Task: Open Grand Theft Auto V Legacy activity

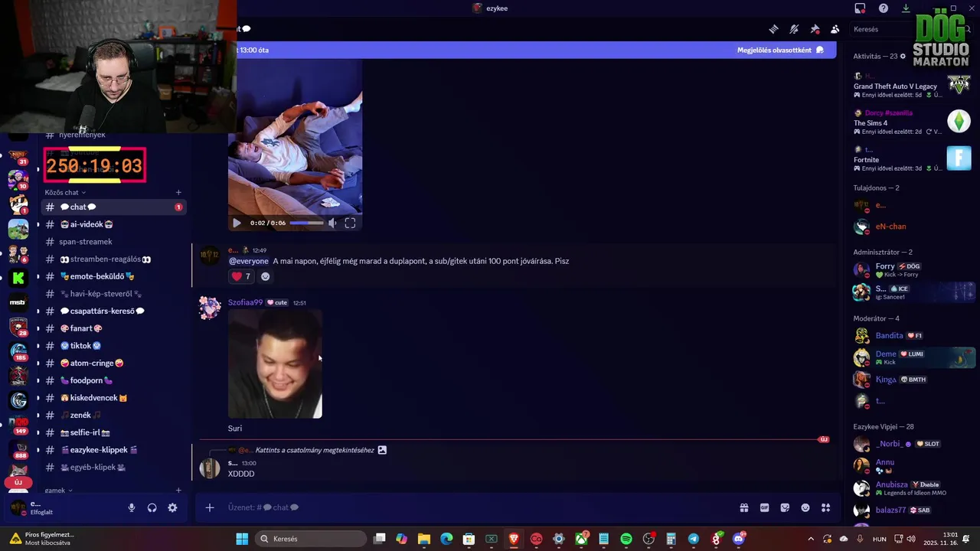Action: coord(912,86)
